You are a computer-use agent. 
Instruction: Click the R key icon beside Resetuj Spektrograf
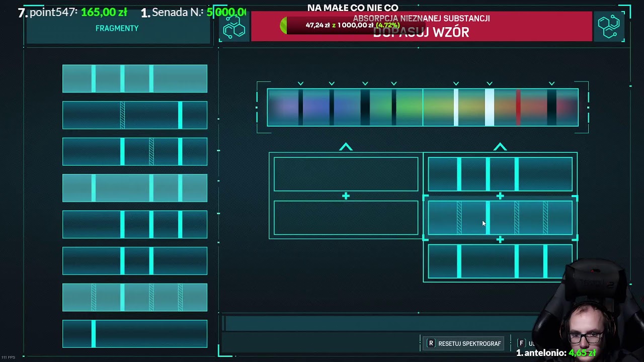pyautogui.click(x=431, y=343)
